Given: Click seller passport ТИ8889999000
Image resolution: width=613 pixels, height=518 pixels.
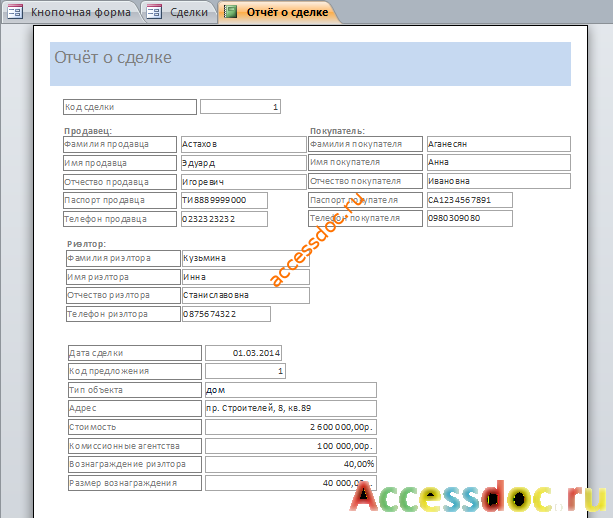Looking at the screenshot, I should pos(224,200).
